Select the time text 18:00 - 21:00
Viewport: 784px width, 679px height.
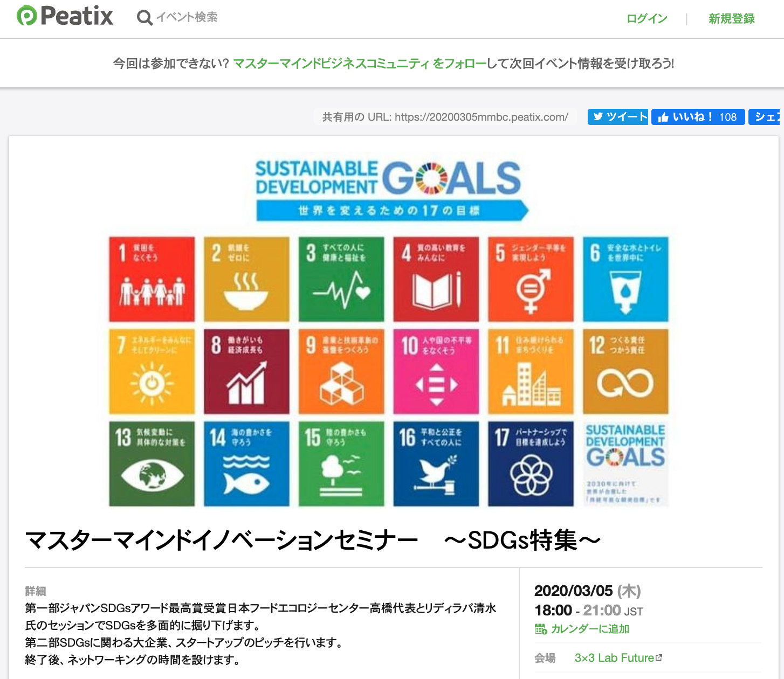[577, 611]
